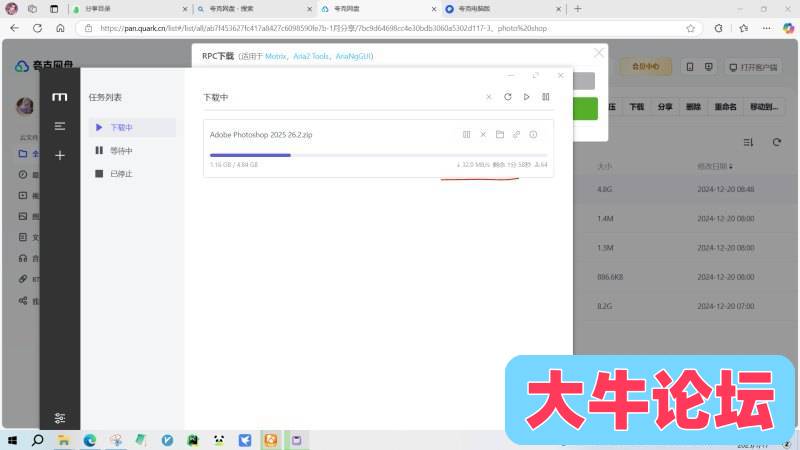Click the download progress bar
Screen dimensions: 800x450
coord(378,155)
